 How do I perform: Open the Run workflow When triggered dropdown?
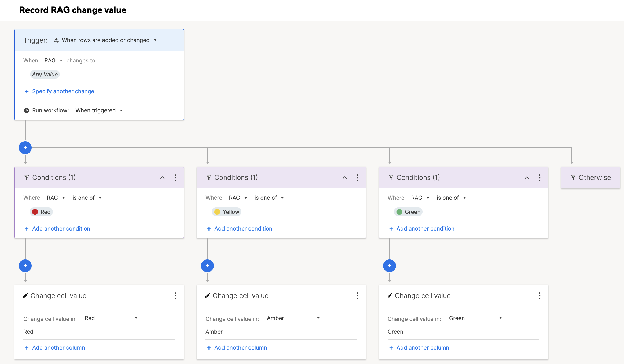[x=99, y=110]
